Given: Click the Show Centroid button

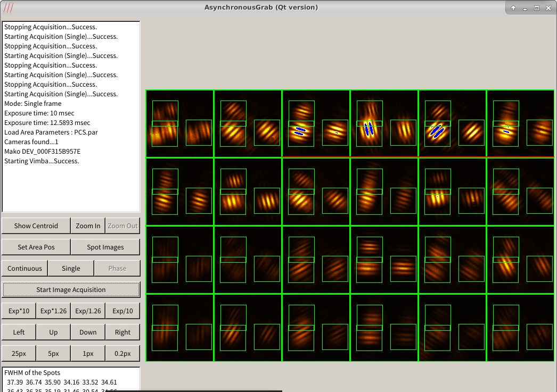Looking at the screenshot, I should [36, 226].
